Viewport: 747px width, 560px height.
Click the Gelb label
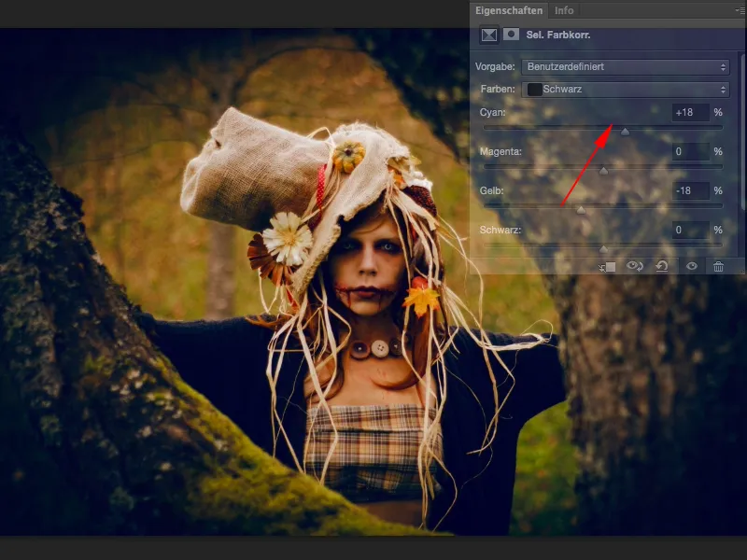[492, 190]
